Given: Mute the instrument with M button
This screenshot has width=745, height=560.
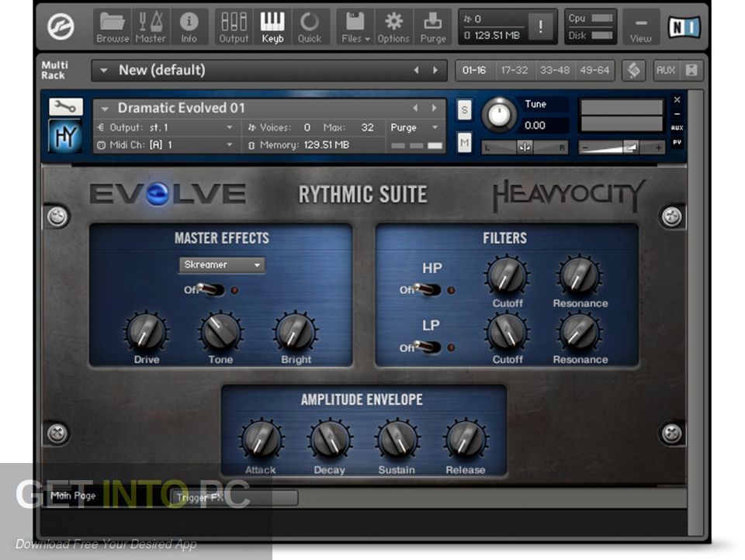Looking at the screenshot, I should (x=464, y=142).
